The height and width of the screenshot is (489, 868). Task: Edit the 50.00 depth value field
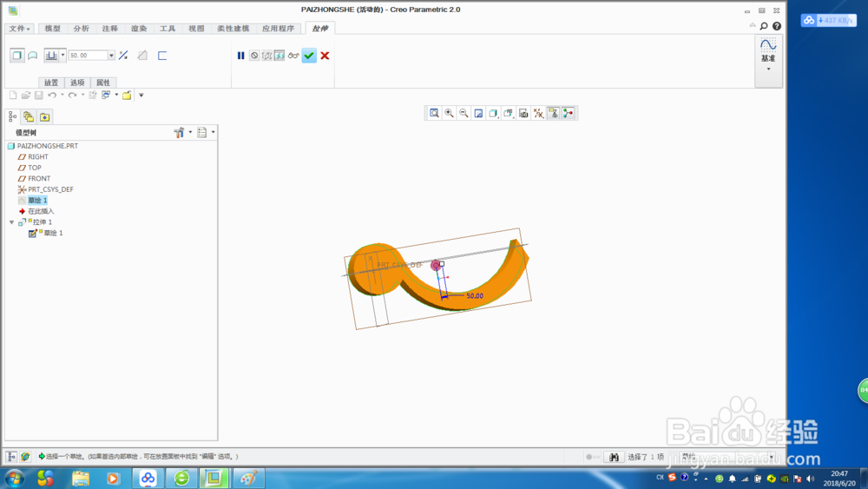[88, 56]
